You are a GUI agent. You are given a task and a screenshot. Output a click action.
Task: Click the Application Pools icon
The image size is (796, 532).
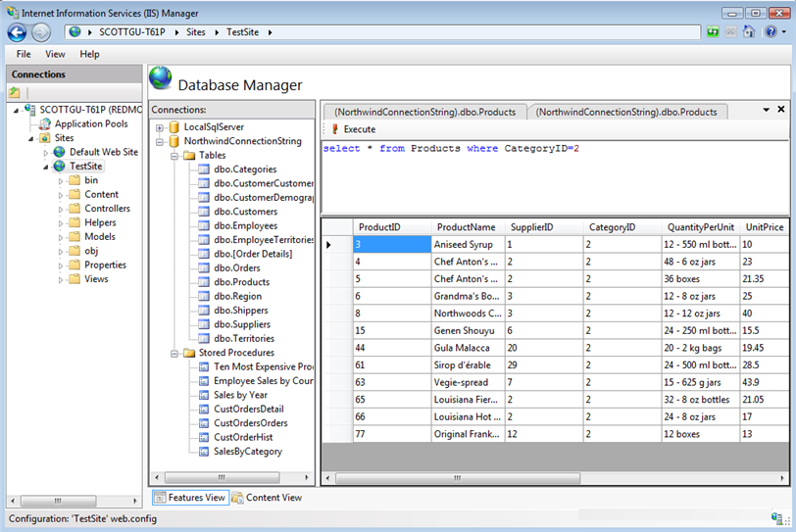(x=45, y=123)
